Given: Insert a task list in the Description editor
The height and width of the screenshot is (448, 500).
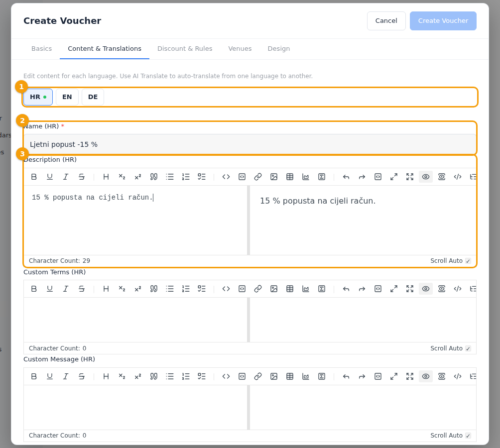Looking at the screenshot, I should point(202,177).
